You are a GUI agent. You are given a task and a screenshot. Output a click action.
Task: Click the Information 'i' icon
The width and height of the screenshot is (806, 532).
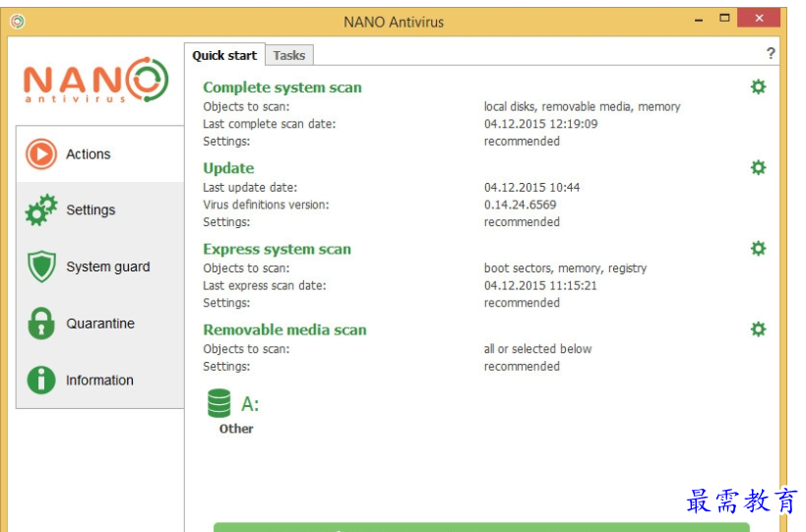click(41, 380)
